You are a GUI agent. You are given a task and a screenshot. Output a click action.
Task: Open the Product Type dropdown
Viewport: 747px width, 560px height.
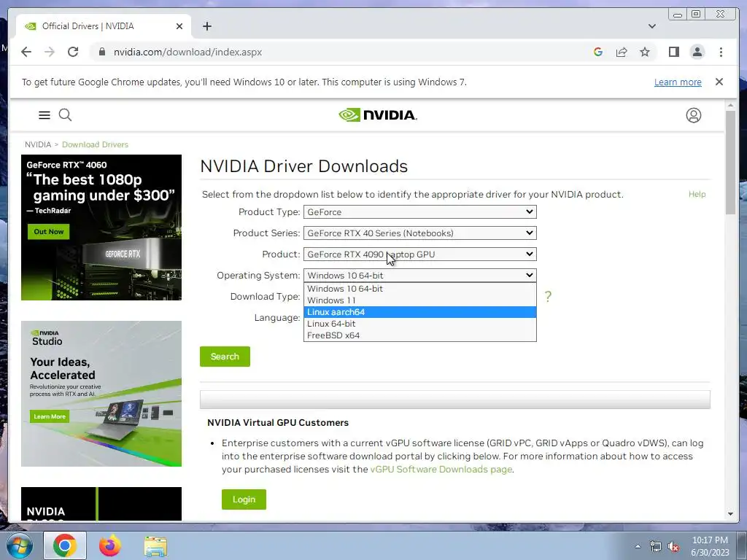click(419, 212)
